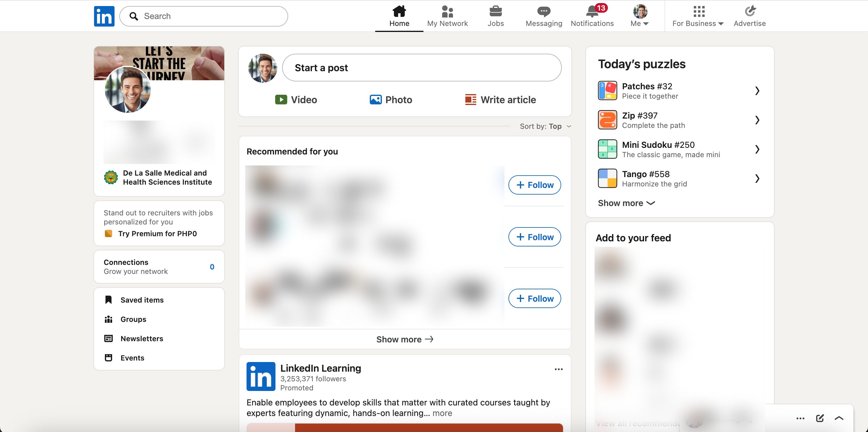868x432 pixels.
Task: Open the Notifications bell icon
Action: pos(592,11)
